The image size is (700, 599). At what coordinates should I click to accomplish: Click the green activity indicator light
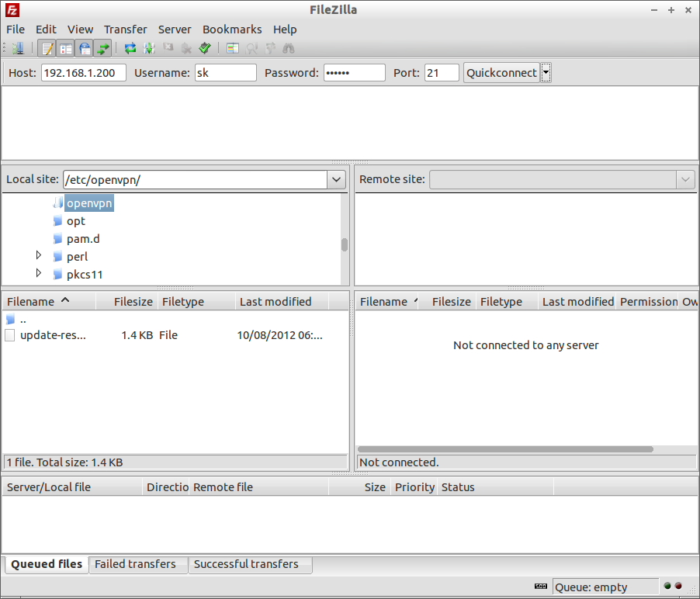coord(667,586)
